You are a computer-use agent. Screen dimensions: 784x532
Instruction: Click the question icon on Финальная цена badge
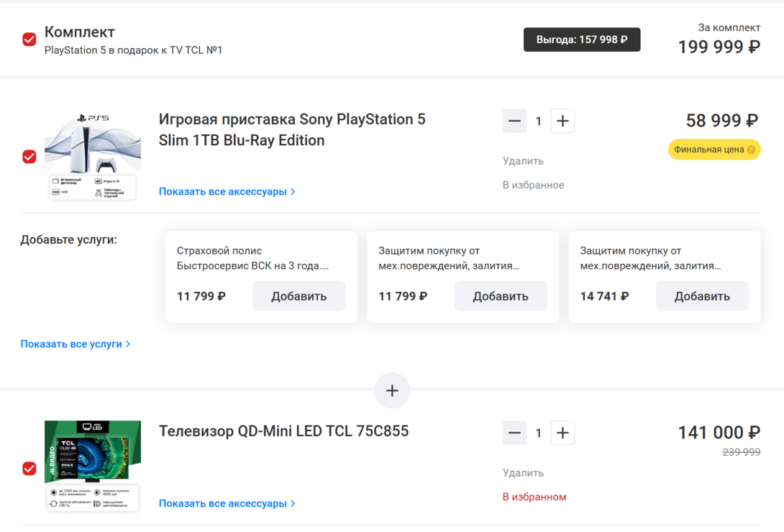click(751, 150)
